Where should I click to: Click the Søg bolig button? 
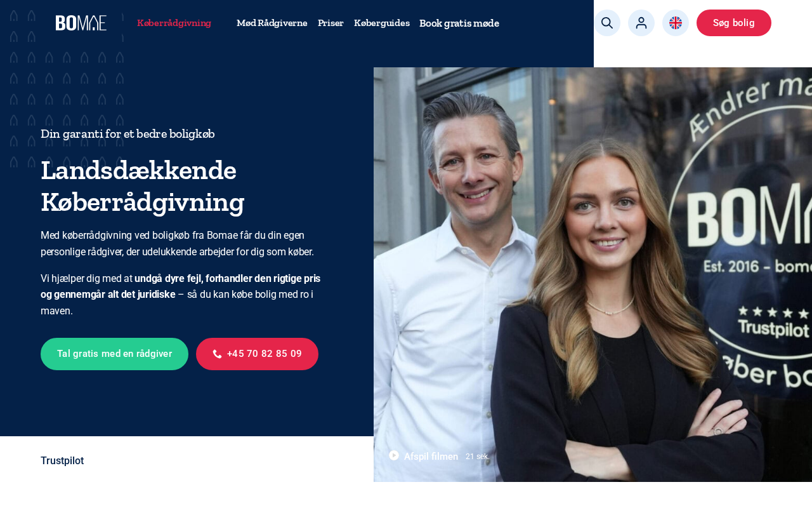[734, 23]
